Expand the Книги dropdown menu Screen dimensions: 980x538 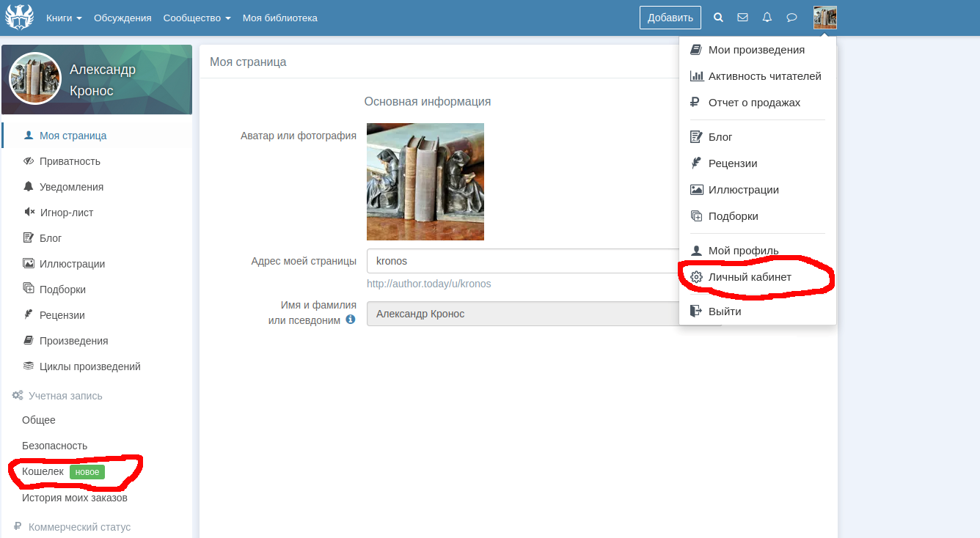tap(64, 18)
